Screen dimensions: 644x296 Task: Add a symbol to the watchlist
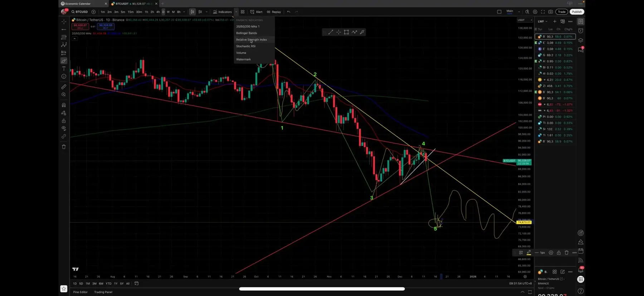click(x=555, y=21)
